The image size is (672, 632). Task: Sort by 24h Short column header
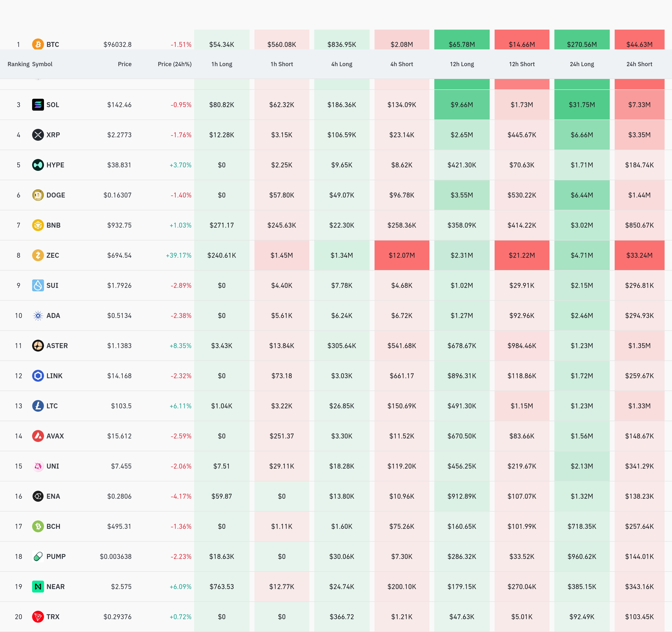tap(639, 64)
